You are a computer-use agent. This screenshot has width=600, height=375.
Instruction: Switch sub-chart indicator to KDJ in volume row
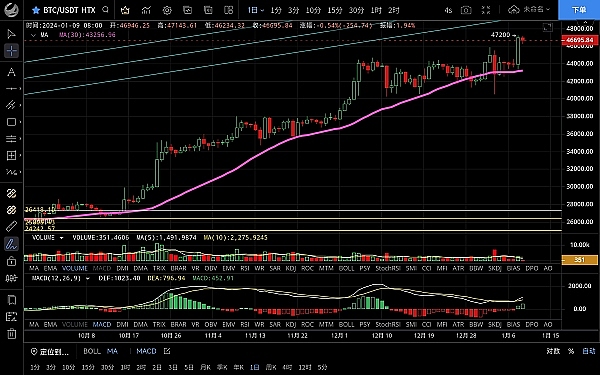point(291,269)
